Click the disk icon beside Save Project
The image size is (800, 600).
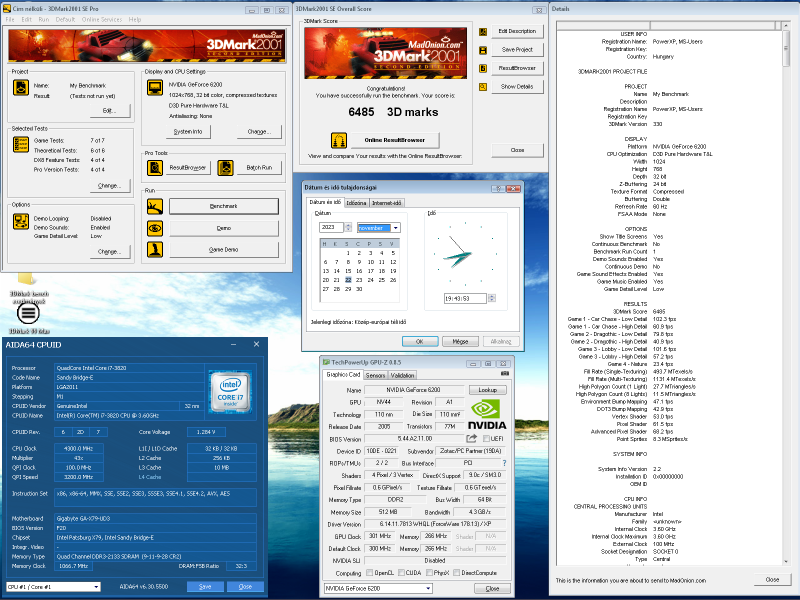click(483, 50)
